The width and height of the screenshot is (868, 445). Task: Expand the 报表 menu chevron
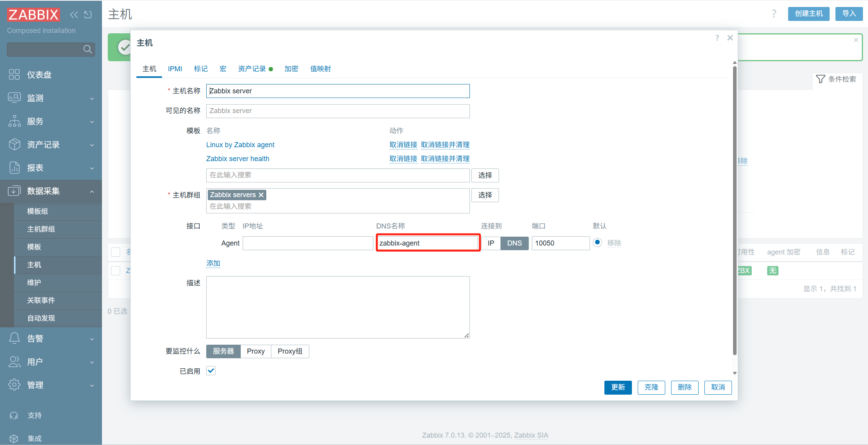(92, 168)
